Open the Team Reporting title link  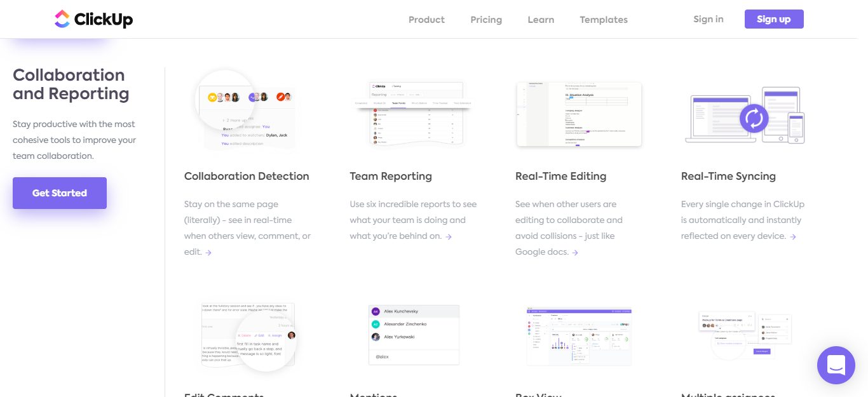(391, 176)
